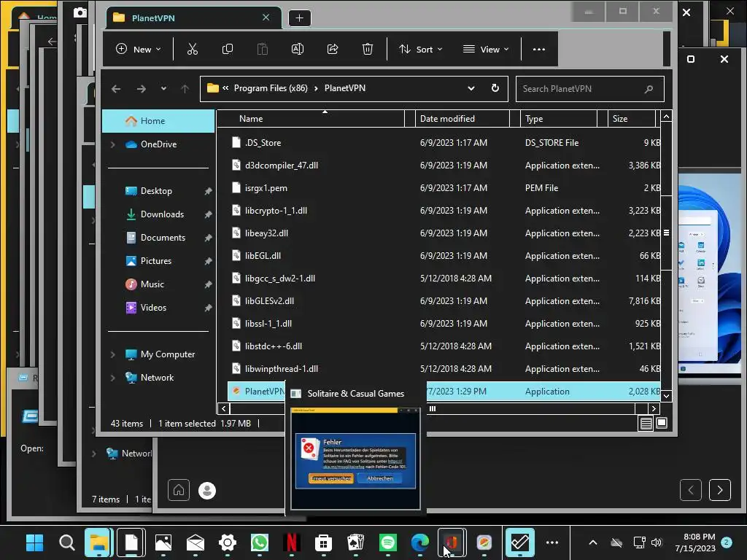Expand the address bar history dropdown
The height and width of the screenshot is (560, 747).
pyautogui.click(x=471, y=88)
